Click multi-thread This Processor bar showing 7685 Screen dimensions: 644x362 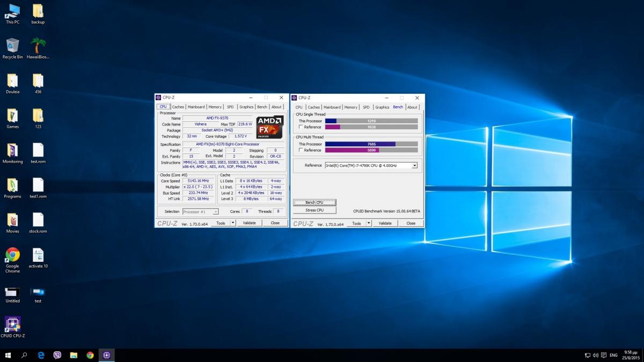click(371, 144)
